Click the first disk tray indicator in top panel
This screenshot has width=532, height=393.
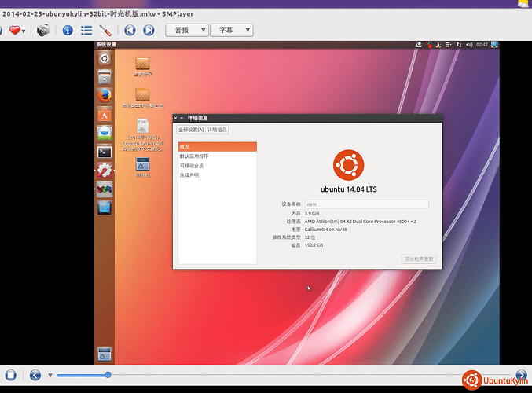point(418,45)
